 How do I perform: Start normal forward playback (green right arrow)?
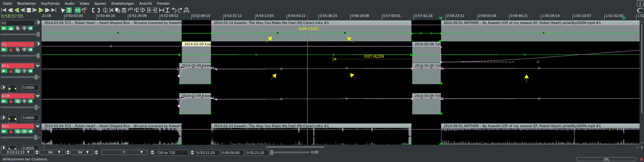(x=41, y=10)
